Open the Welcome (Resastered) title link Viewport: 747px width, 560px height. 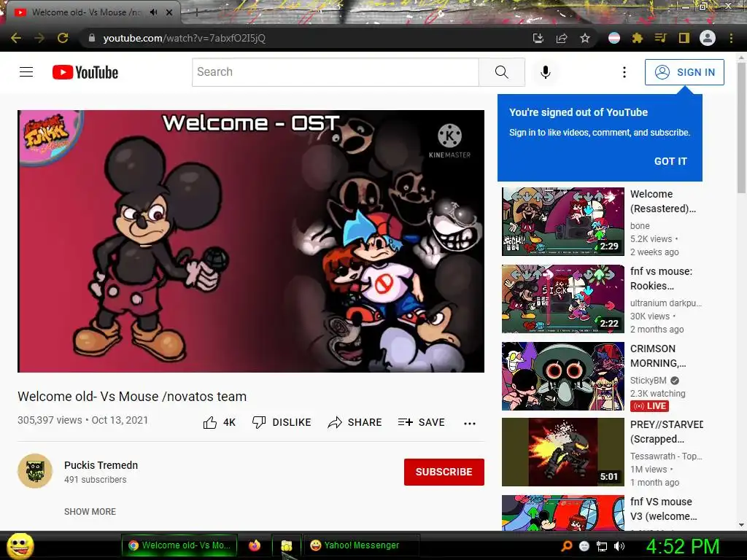coord(663,201)
